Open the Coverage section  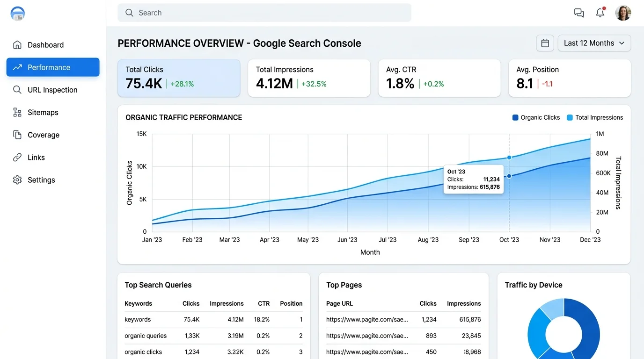click(x=53, y=135)
